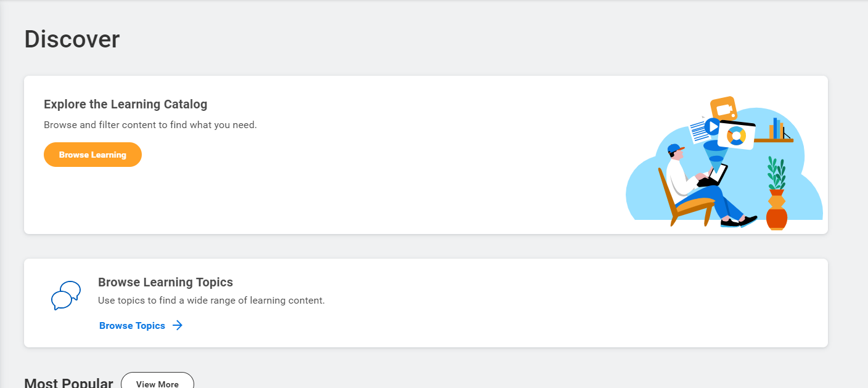Click the striped document icon in illustration
868x388 pixels.
pos(698,131)
